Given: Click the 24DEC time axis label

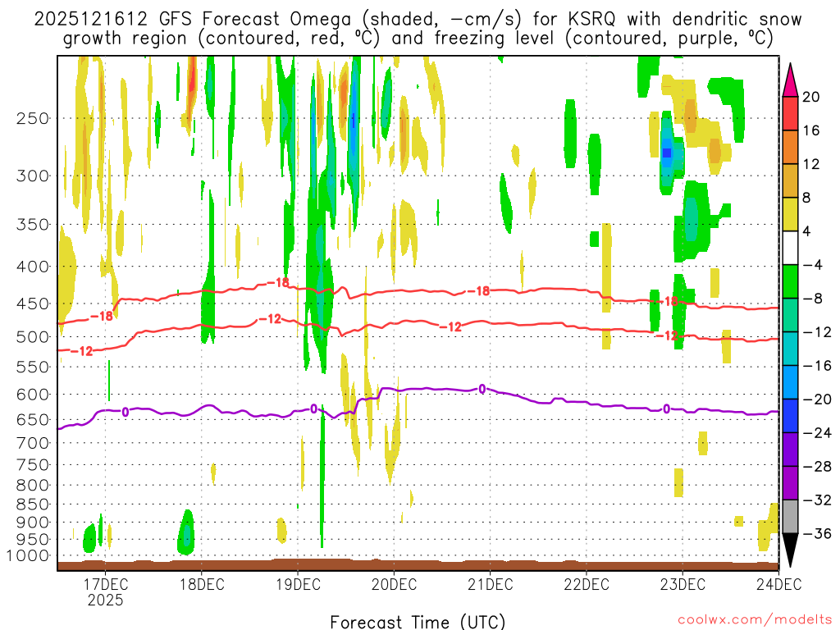Looking at the screenshot, I should (x=778, y=584).
